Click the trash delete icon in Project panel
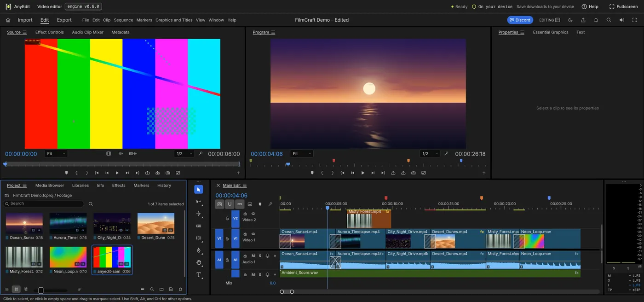 (180, 289)
